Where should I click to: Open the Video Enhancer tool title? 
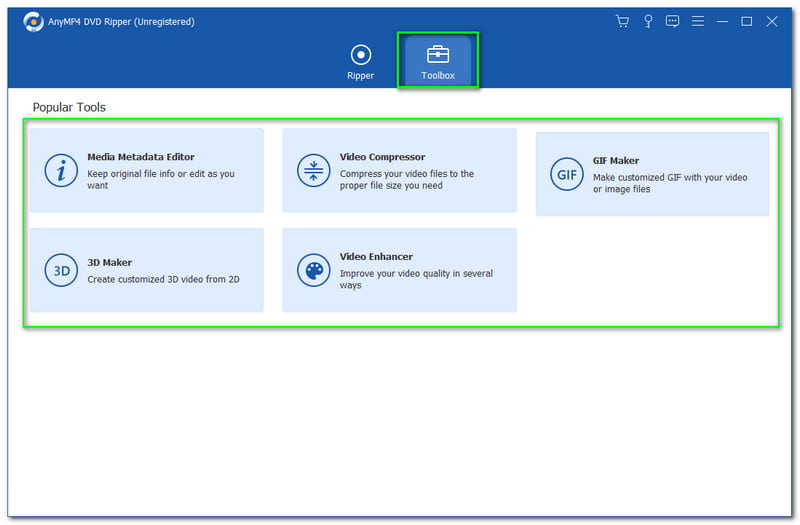(376, 257)
